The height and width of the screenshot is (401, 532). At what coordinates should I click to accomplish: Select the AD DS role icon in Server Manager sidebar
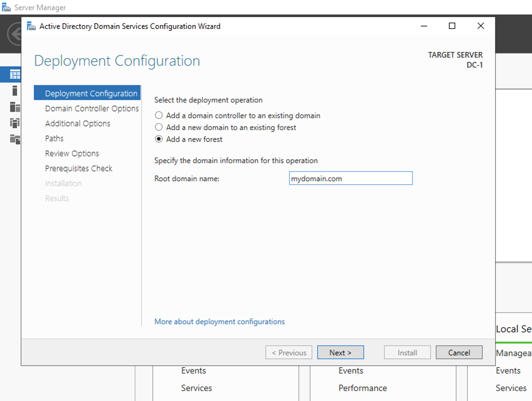15,123
